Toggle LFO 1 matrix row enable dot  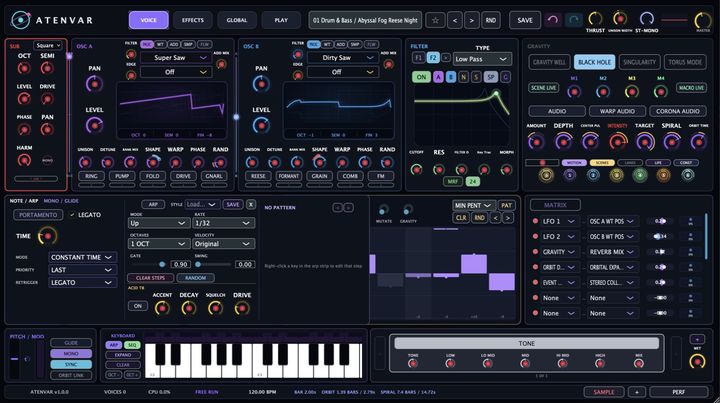[x=535, y=221]
